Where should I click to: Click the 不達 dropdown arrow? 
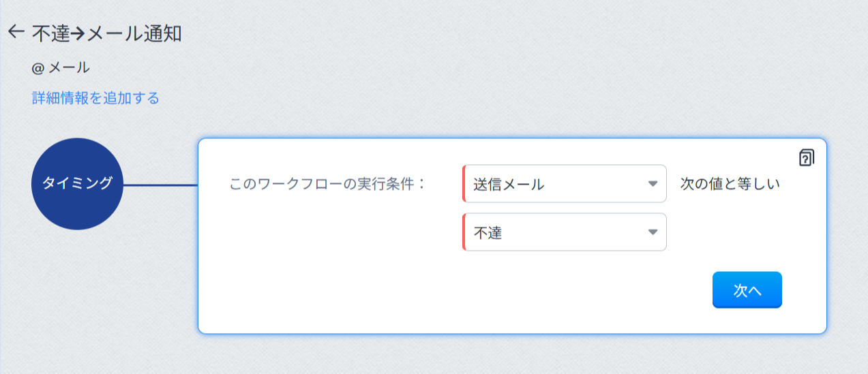click(x=653, y=232)
